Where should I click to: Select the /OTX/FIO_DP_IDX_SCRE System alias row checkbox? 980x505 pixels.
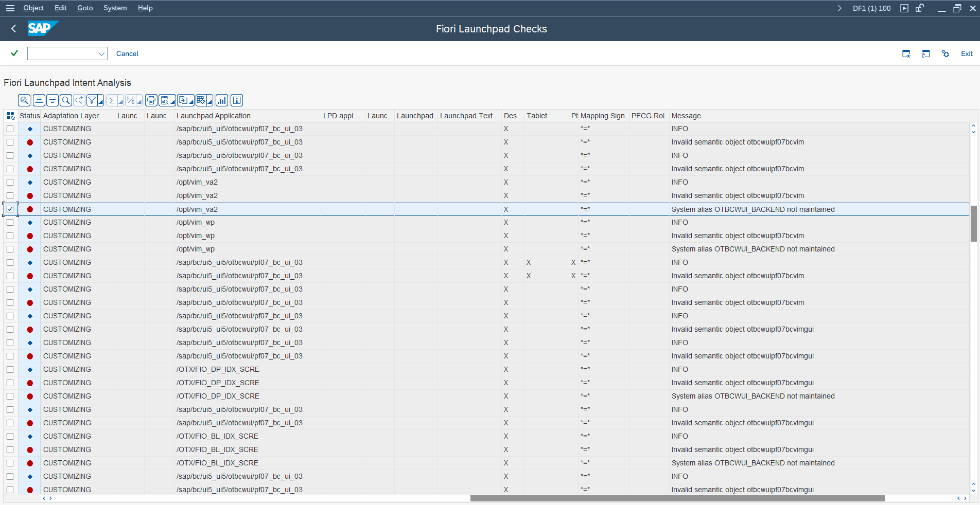10,396
